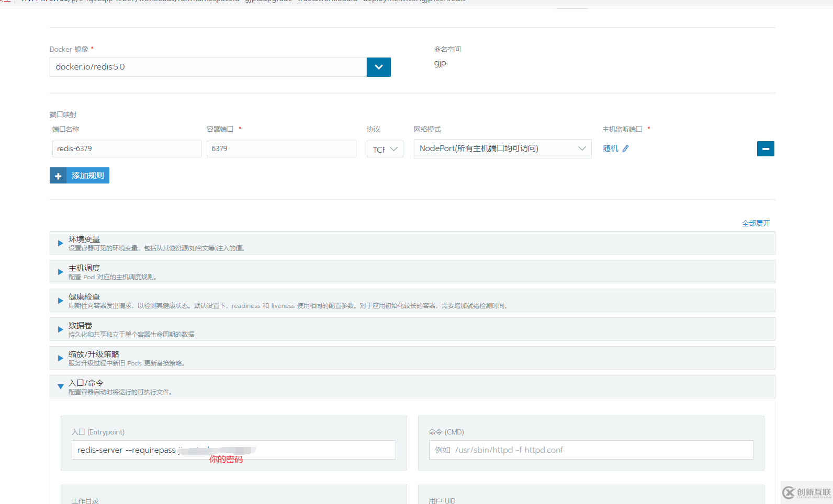
Task: Expand the 环境变量 section
Action: pyautogui.click(x=412, y=243)
